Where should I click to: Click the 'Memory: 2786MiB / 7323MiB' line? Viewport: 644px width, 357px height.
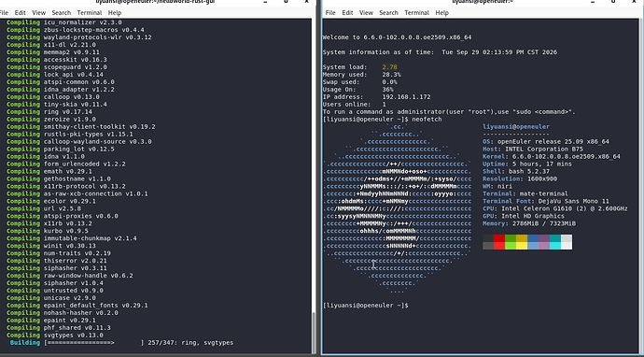(529, 223)
